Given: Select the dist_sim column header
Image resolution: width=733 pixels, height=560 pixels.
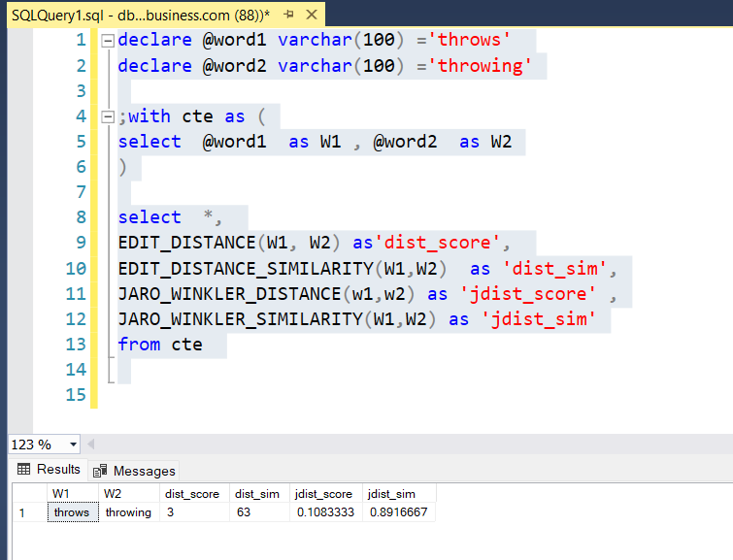Looking at the screenshot, I should pos(259,494).
